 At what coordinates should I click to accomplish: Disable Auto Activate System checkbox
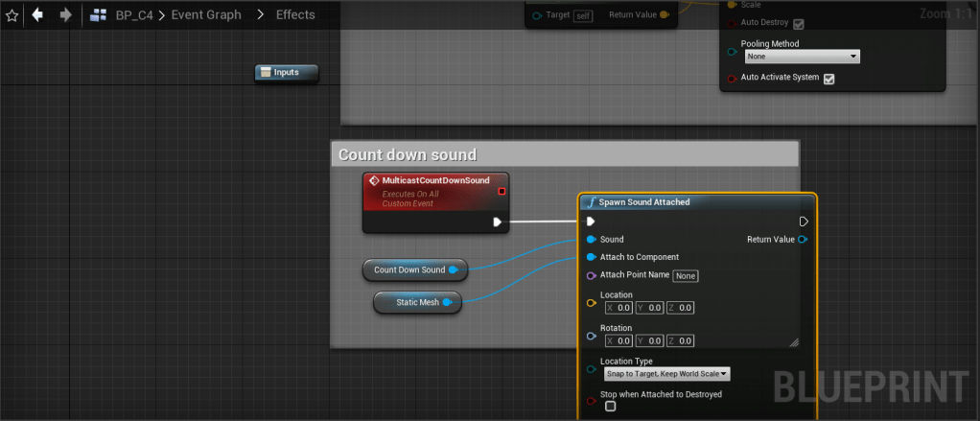829,79
